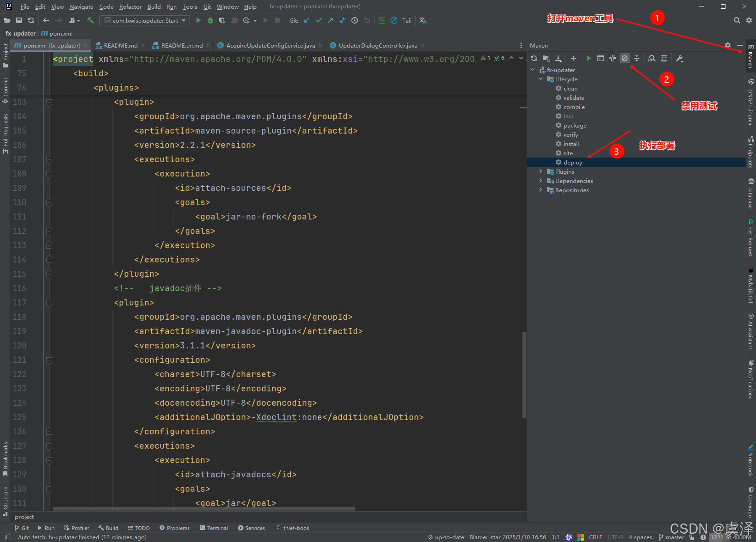The image size is (756, 542).
Task: Click the CRLF line separator indicator
Action: [596, 537]
